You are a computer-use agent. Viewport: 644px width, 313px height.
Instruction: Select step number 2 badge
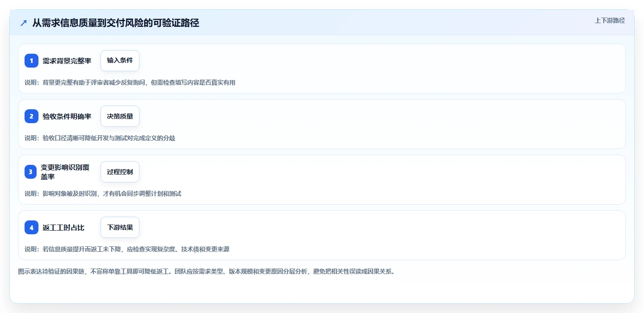tap(32, 116)
